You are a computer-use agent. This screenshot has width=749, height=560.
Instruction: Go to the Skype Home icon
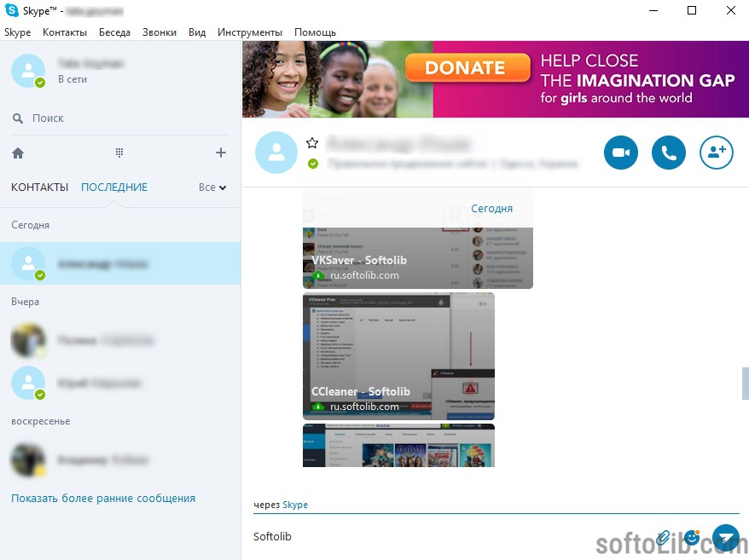pos(18,153)
